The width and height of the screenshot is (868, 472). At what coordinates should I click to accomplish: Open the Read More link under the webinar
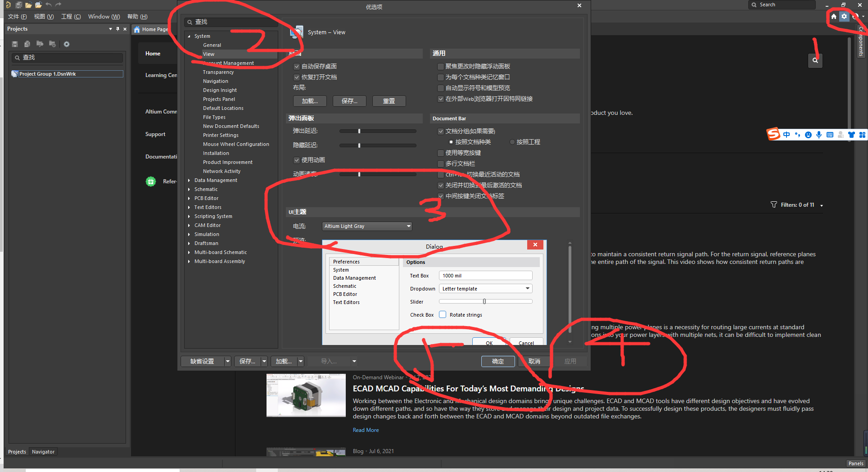(x=366, y=430)
